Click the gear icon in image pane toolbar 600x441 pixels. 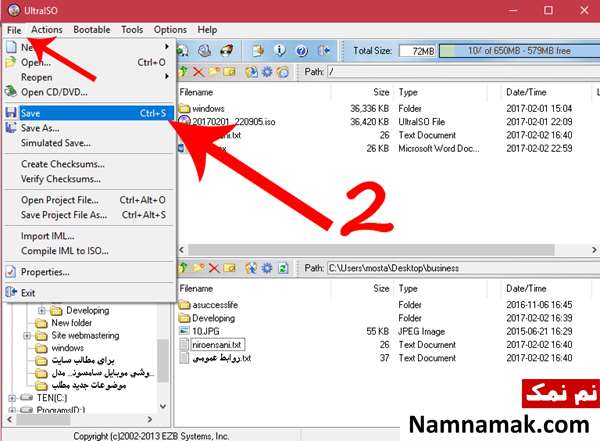click(x=267, y=72)
